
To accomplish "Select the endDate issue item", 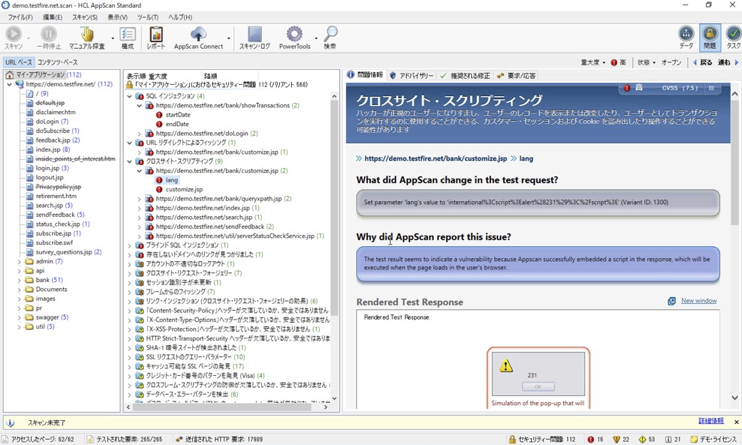I will tap(177, 124).
